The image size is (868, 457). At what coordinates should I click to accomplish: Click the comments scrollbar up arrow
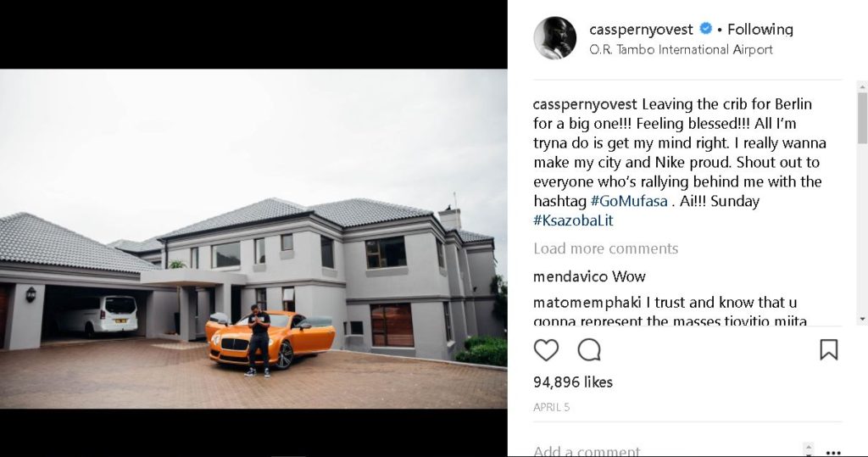(862, 86)
